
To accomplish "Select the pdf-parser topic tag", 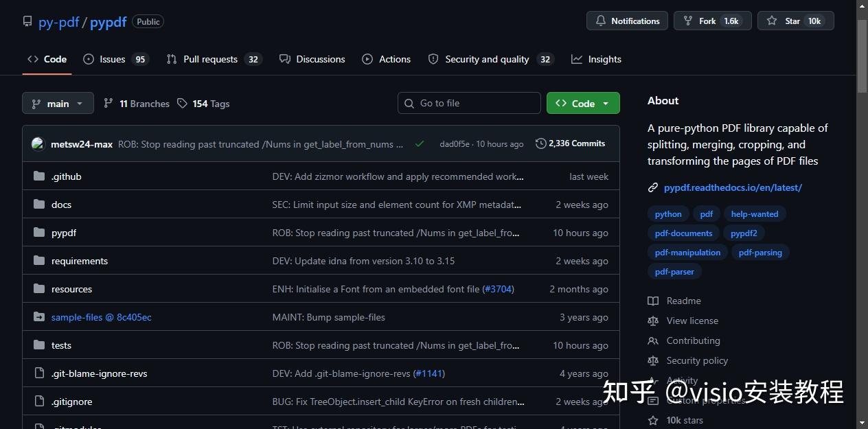I will [x=674, y=272].
